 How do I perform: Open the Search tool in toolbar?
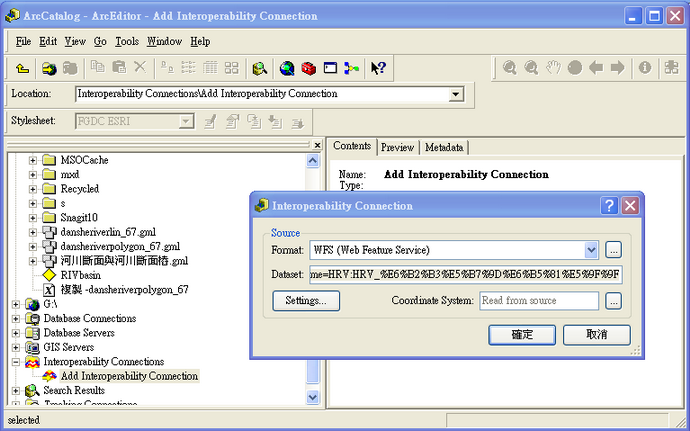coord(260,68)
